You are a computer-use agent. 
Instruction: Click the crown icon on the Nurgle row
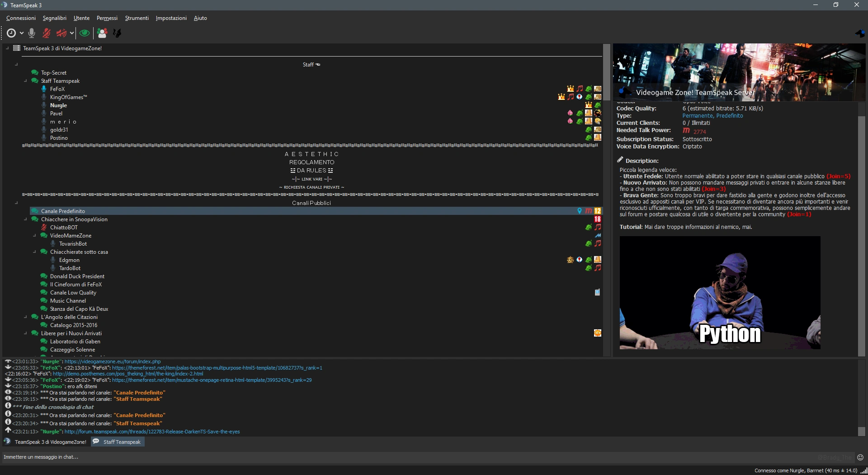pos(589,105)
